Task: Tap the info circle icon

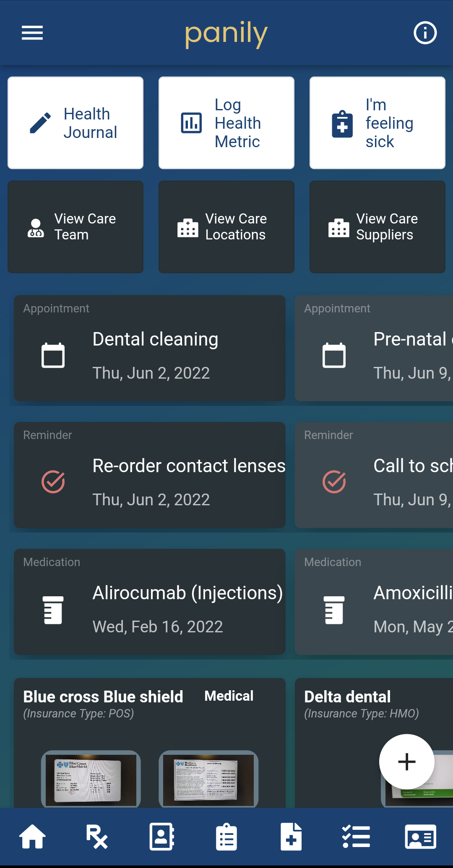Action: click(425, 33)
